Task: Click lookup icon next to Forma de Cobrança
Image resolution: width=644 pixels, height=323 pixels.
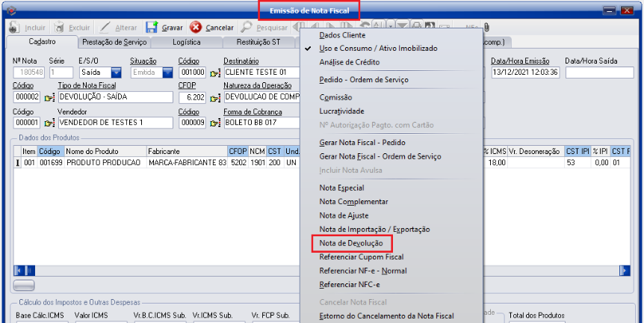Action: click(215, 123)
